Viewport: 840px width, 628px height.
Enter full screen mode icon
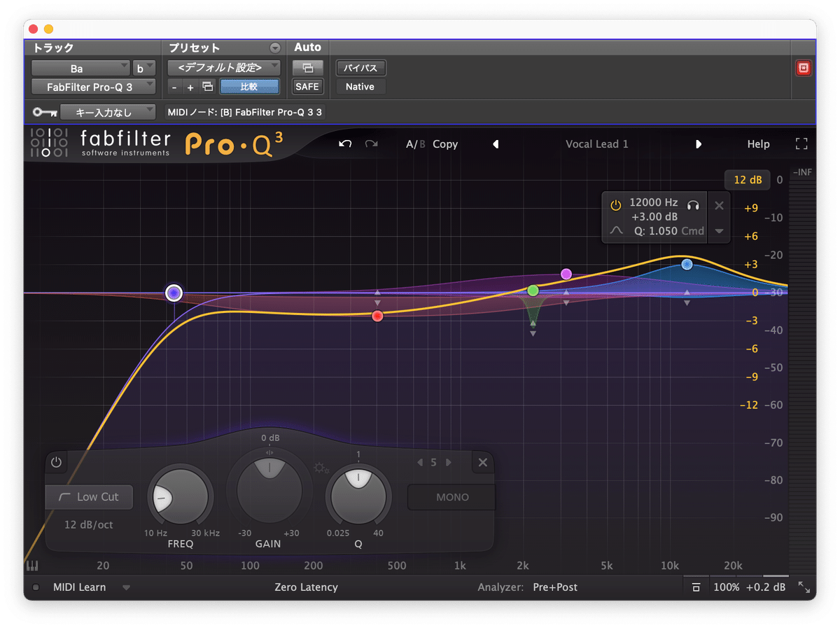(801, 144)
